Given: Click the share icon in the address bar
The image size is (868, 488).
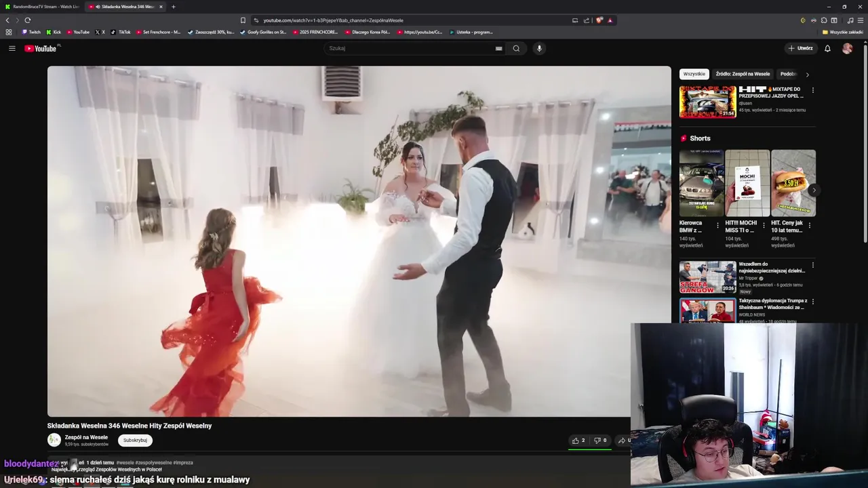Looking at the screenshot, I should (x=587, y=20).
